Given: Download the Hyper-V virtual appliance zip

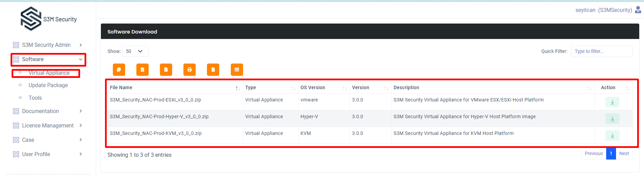Looking at the screenshot, I should pyautogui.click(x=612, y=119).
